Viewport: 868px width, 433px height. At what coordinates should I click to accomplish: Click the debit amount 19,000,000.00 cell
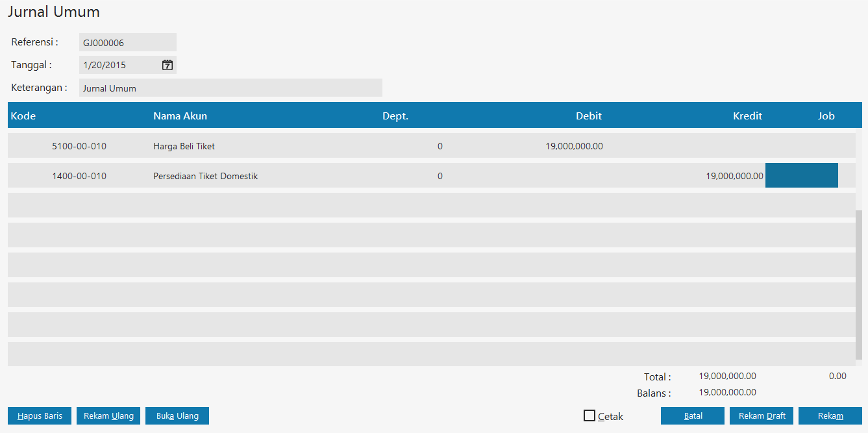574,147
